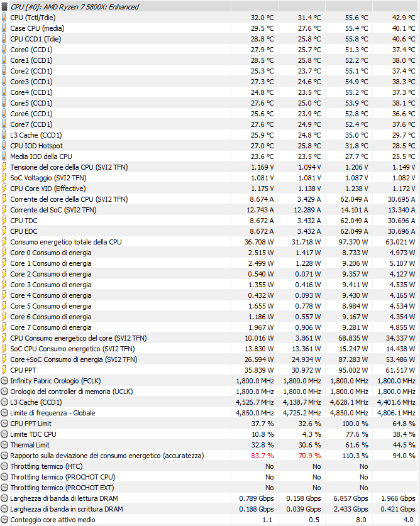
Task: Click thermometer icon beside CPU CCD1 (Tdie)
Action: 4,39
